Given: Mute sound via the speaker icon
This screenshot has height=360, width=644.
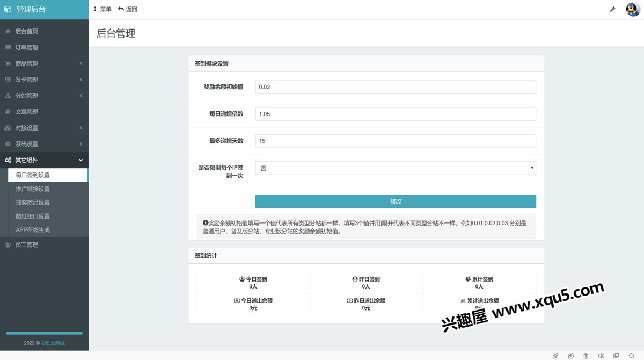Looking at the screenshot, I should pyautogui.click(x=601, y=356).
